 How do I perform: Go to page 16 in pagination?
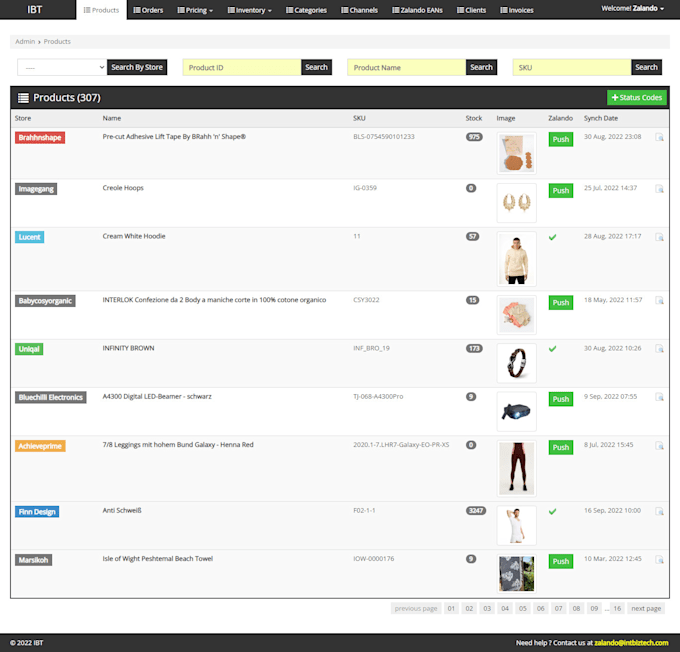pos(617,608)
